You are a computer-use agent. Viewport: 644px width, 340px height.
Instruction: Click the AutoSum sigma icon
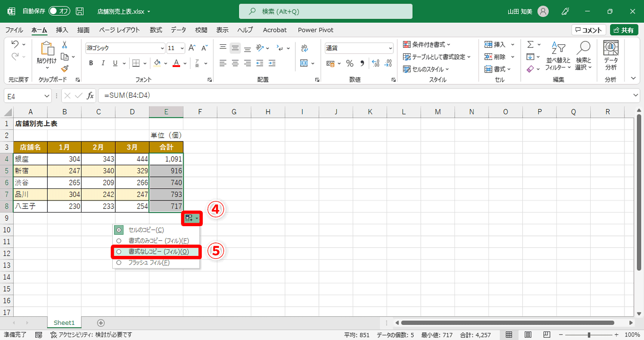(530, 44)
